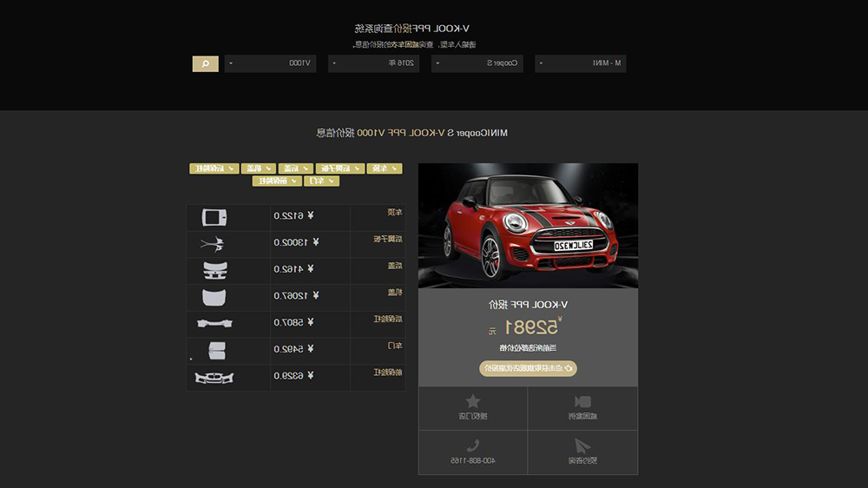
Task: Open the V1000 film series dropdown
Action: [270, 63]
